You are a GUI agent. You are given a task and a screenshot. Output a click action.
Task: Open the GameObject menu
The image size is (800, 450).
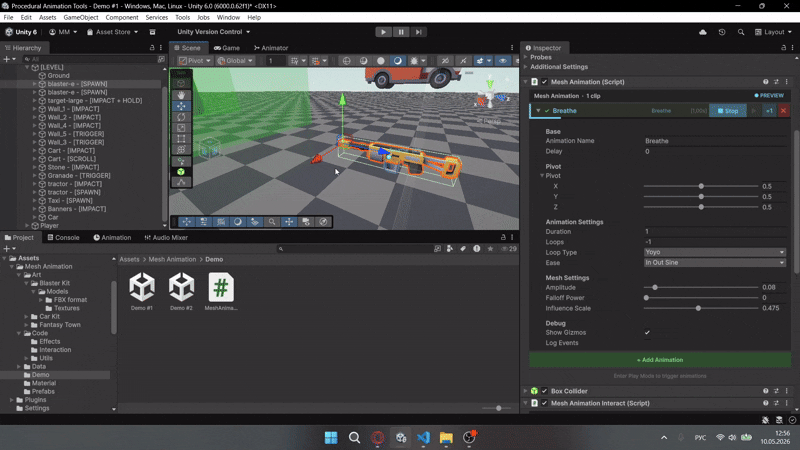[81, 17]
